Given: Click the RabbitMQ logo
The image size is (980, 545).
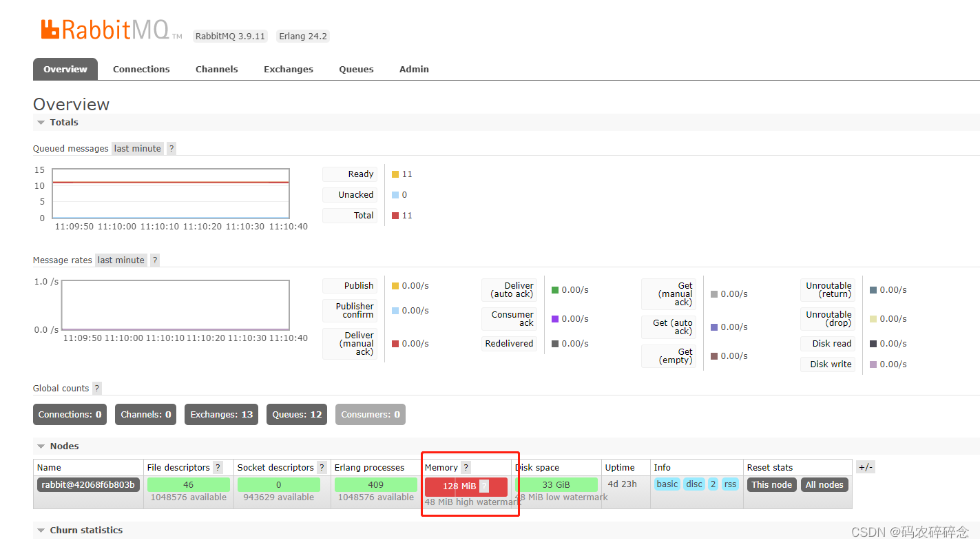Looking at the screenshot, I should click(x=112, y=29).
